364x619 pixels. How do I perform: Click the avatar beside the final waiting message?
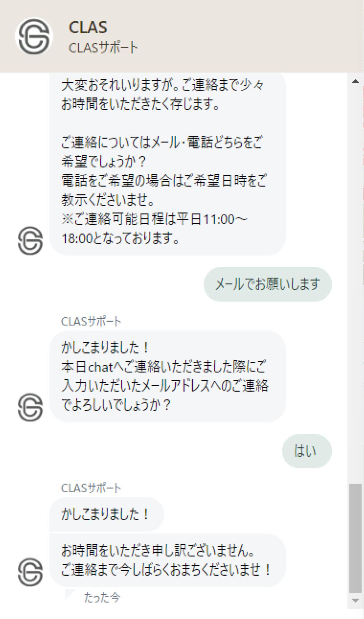pyautogui.click(x=30, y=572)
